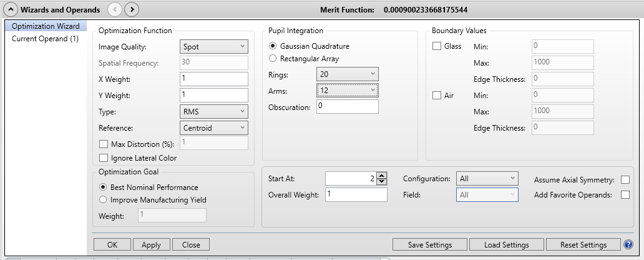
Task: Open the Configuration dropdown
Action: point(487,179)
